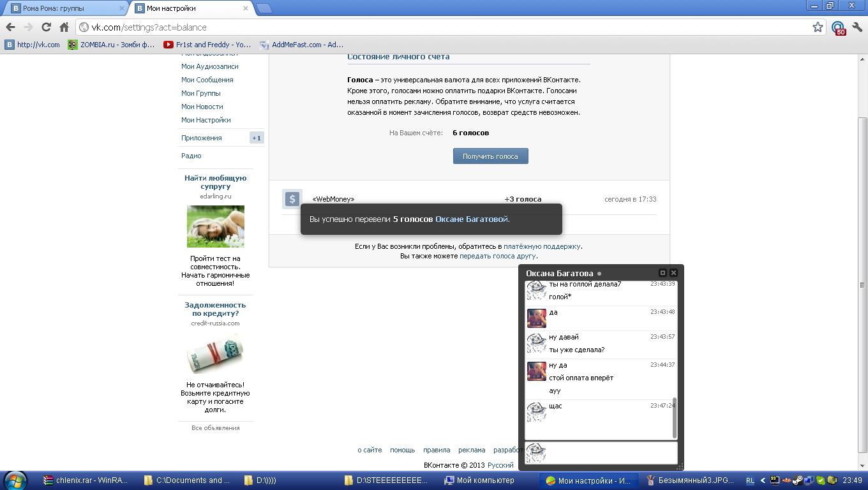Viewport: 868px width, 490px height.
Task: Open Приложения in the sidebar
Action: pyautogui.click(x=201, y=138)
